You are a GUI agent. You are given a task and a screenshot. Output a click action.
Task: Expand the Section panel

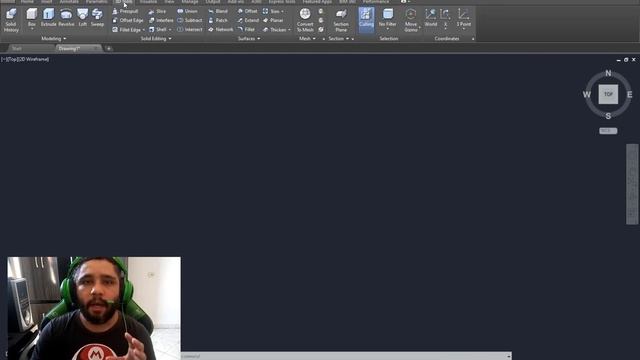click(x=339, y=38)
